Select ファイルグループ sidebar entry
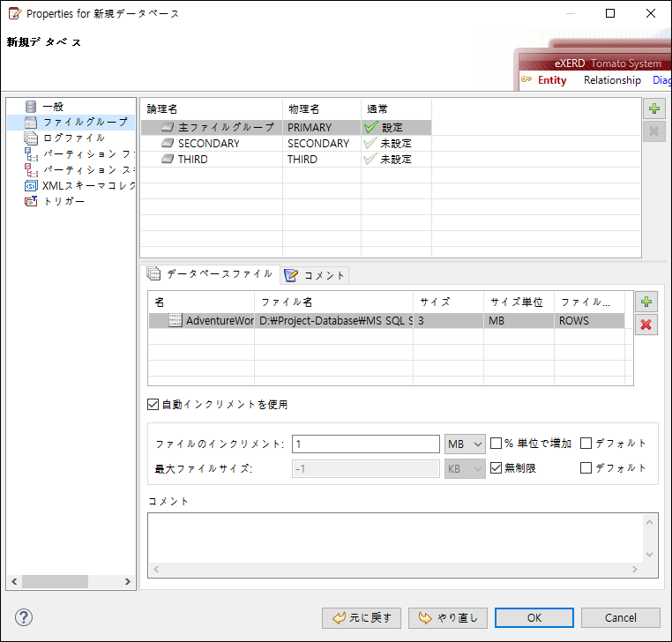The height and width of the screenshot is (642, 672). 71,123
